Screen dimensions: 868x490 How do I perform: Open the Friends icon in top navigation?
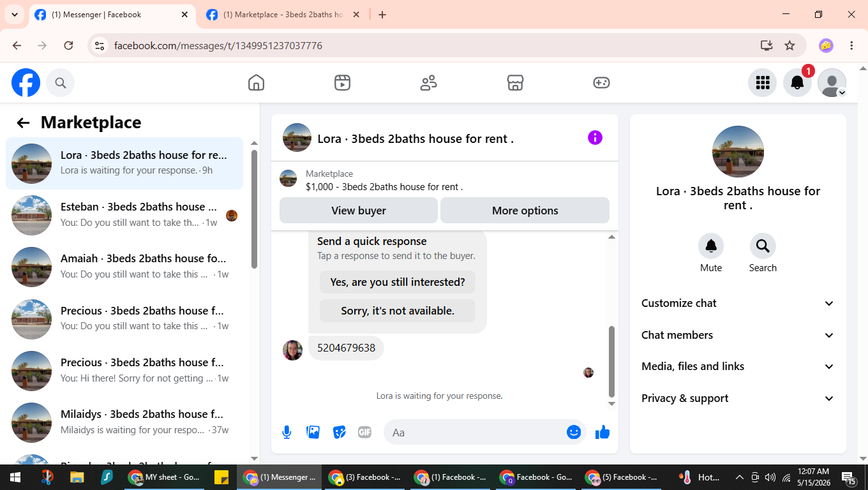click(428, 83)
